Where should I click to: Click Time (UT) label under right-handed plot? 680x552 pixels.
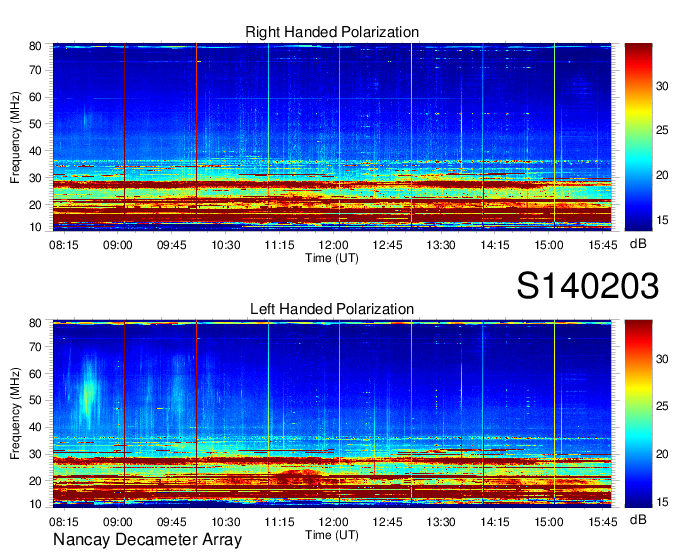(332, 258)
